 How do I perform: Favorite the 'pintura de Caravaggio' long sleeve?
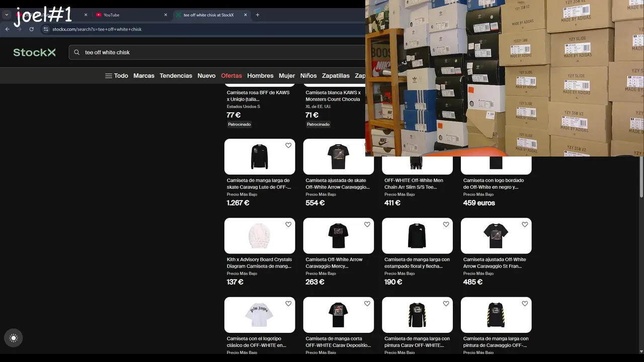[x=525, y=304]
